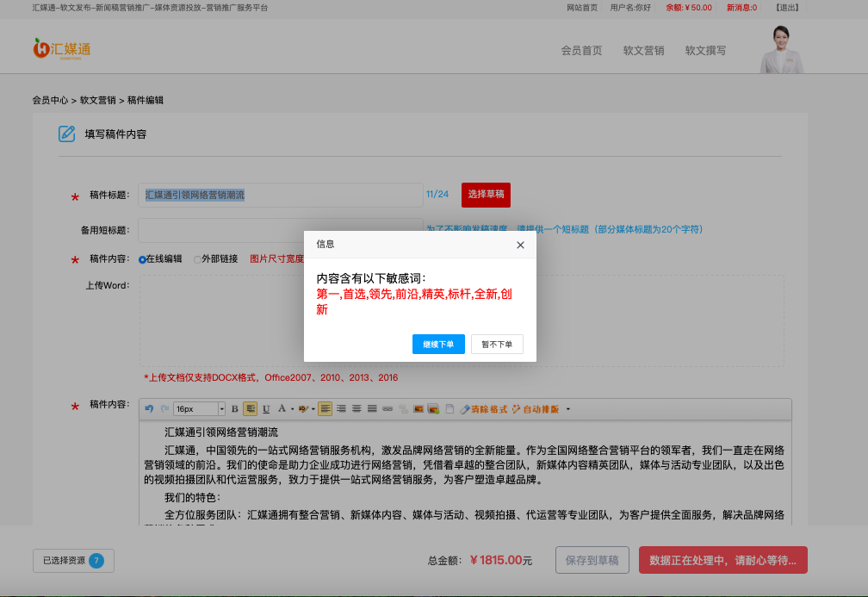Viewport: 868px width, 597px height.
Task: Undo the last edit in the editor toolbar
Action: click(149, 408)
